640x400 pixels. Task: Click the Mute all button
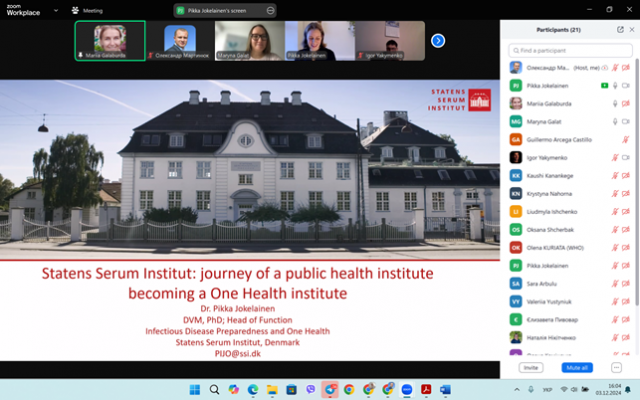point(577,368)
